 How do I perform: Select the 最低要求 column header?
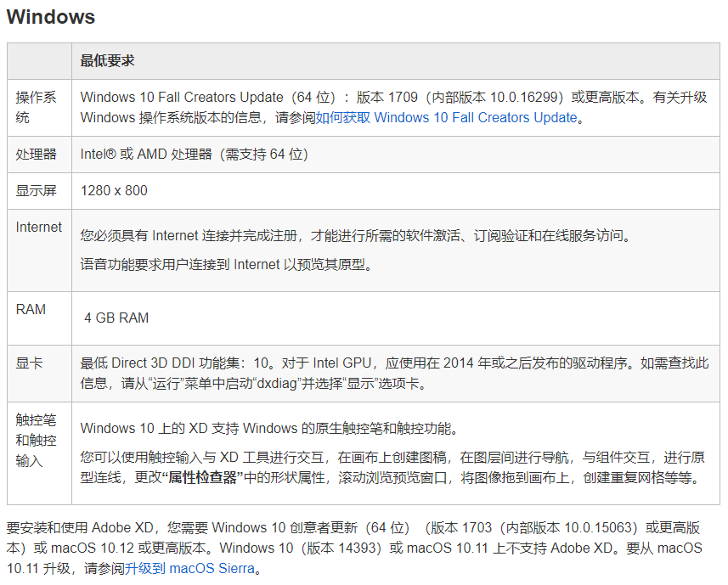click(x=107, y=61)
